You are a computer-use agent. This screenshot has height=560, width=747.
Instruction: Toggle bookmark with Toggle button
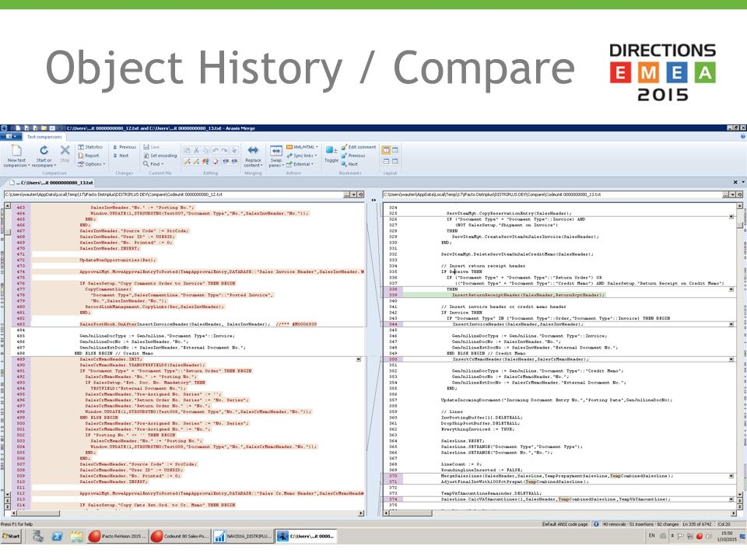tap(331, 154)
